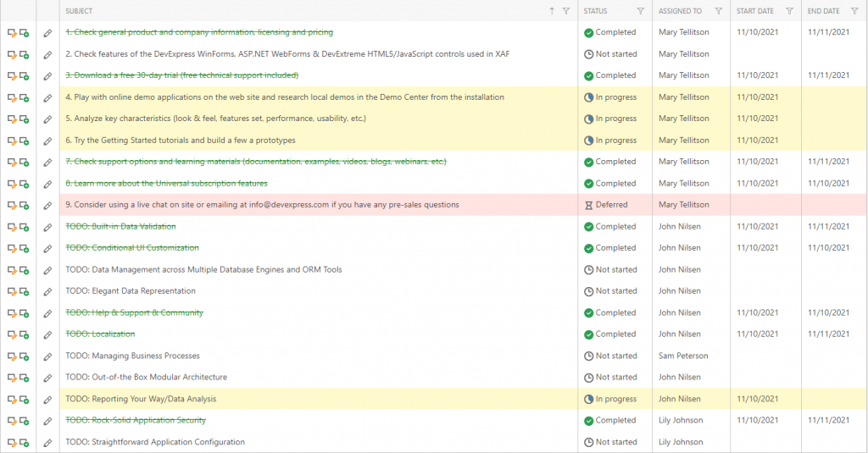Open 'TODO: Out-of-the Box Modular Architecture' task
This screenshot has width=868, height=453.
(146, 378)
